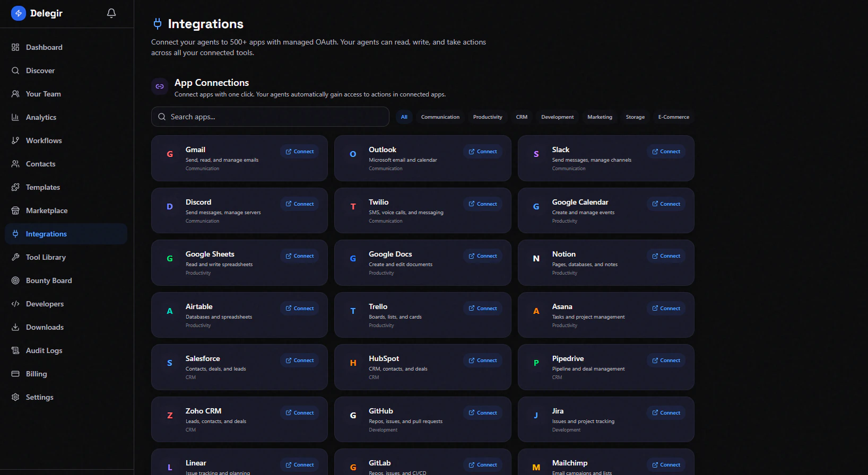Viewport: 868px width, 475px height.
Task: Click the Integrations plug icon in sidebar
Action: click(x=15, y=234)
